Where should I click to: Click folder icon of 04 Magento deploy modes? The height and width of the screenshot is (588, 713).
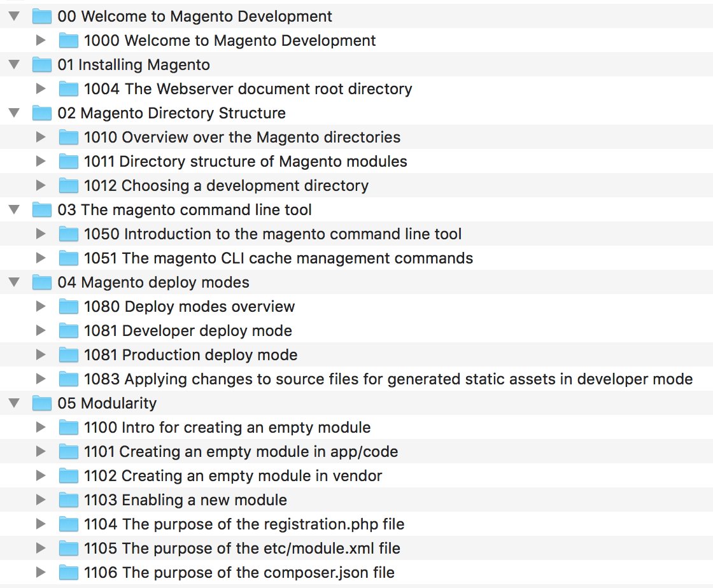pyautogui.click(x=42, y=282)
